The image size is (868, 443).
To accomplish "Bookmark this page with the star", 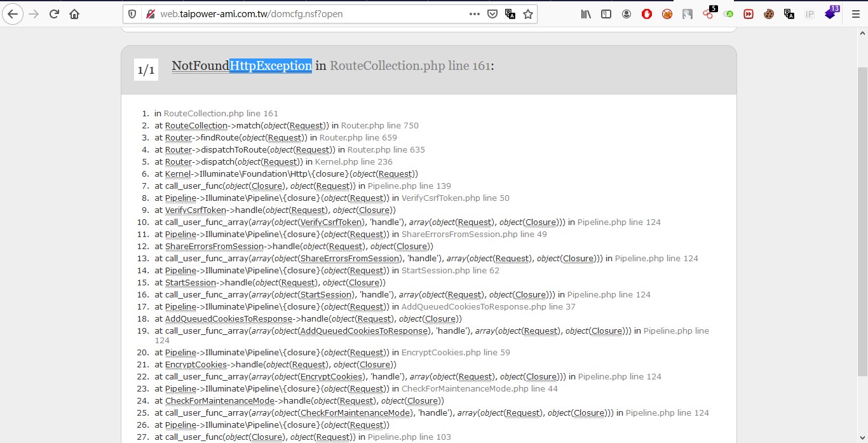I will point(527,14).
